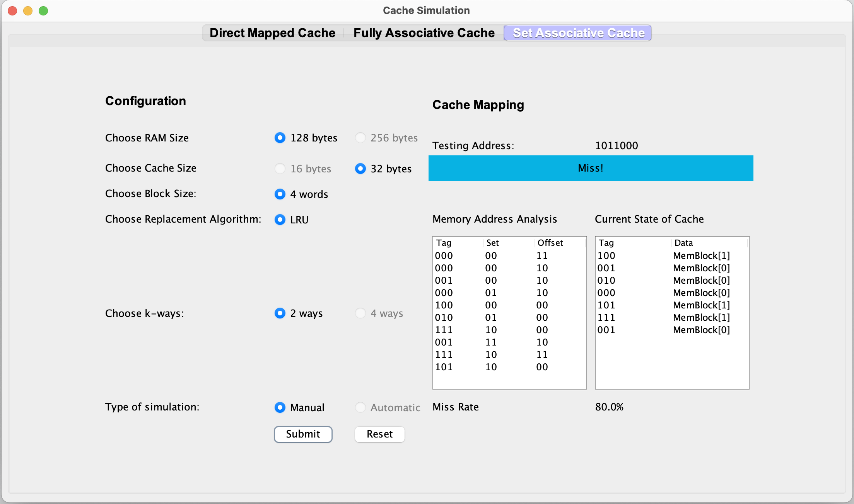Open the Fully Associative Cache tab

pyautogui.click(x=424, y=33)
